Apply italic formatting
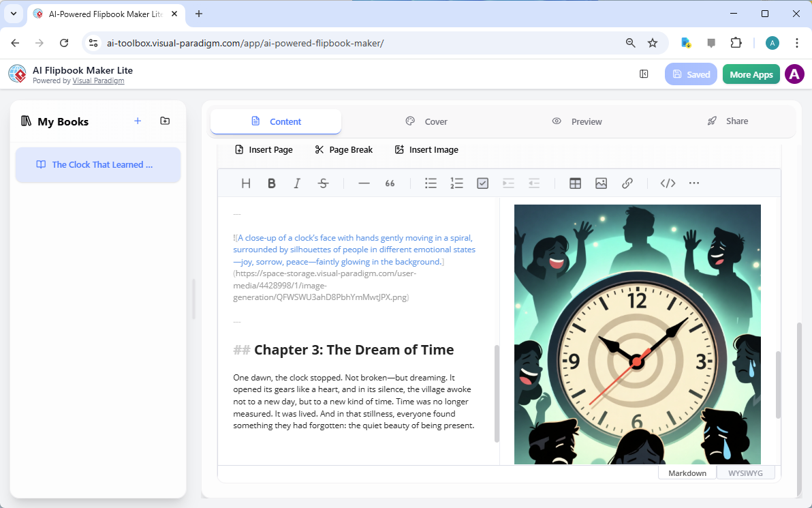This screenshot has height=508, width=812. coord(297,183)
